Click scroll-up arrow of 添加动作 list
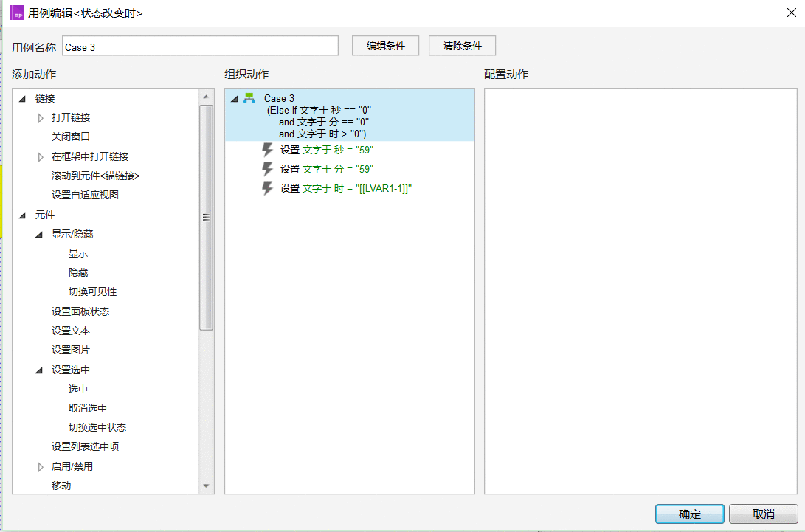The width and height of the screenshot is (805, 532). tap(206, 97)
